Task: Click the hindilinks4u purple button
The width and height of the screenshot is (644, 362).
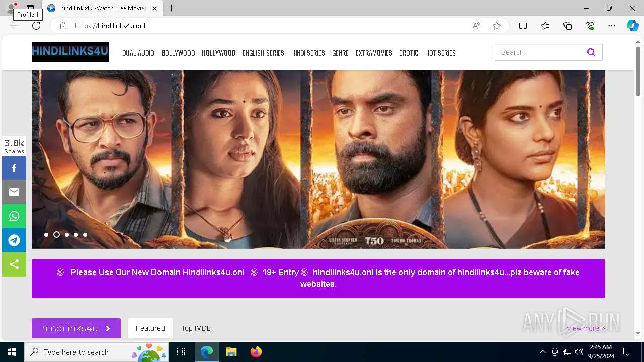Action: [76, 328]
